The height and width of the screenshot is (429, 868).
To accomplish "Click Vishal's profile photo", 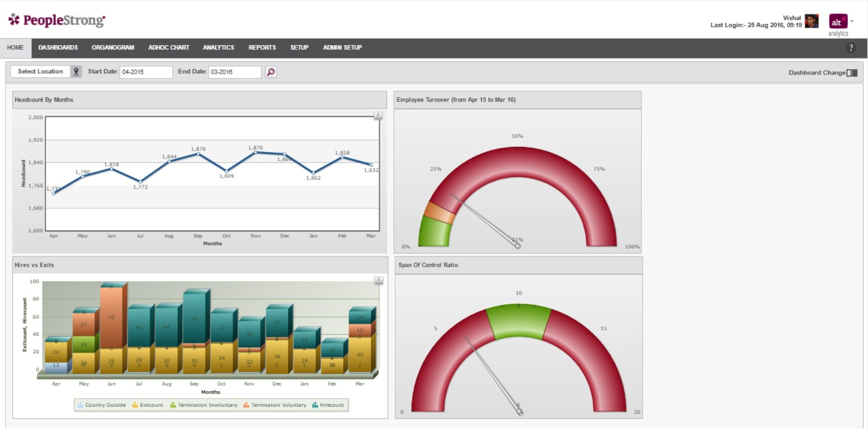I will tap(811, 21).
